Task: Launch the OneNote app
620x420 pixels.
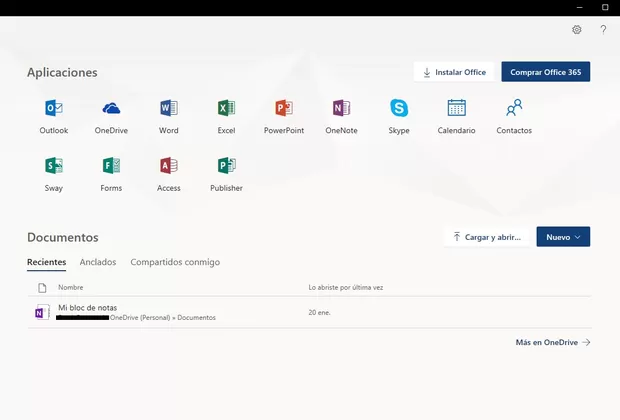Action: coord(341,117)
